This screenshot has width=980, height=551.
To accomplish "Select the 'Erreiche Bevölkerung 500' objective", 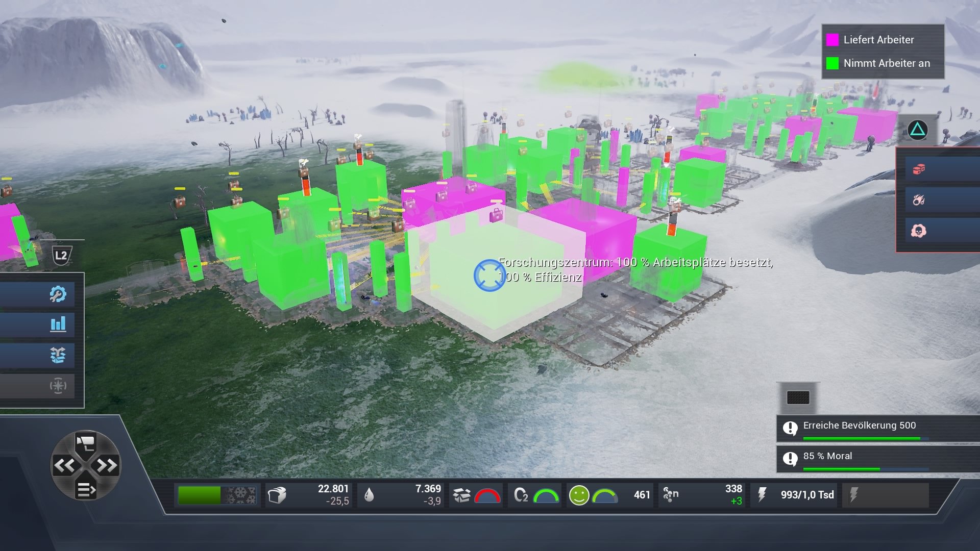I will [x=860, y=425].
